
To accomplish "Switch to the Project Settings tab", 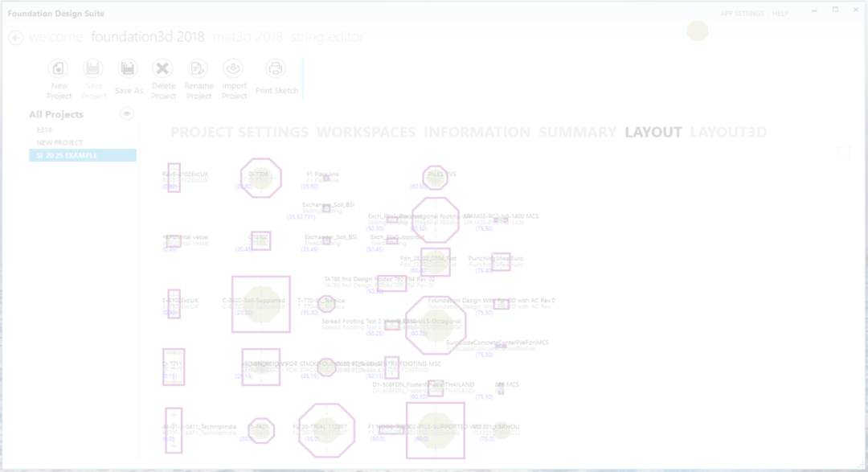I will click(239, 133).
